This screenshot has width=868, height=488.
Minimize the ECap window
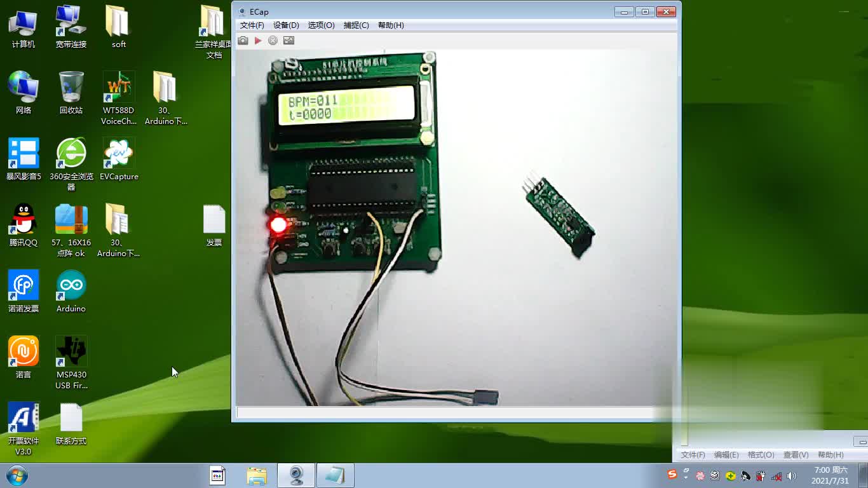(624, 11)
